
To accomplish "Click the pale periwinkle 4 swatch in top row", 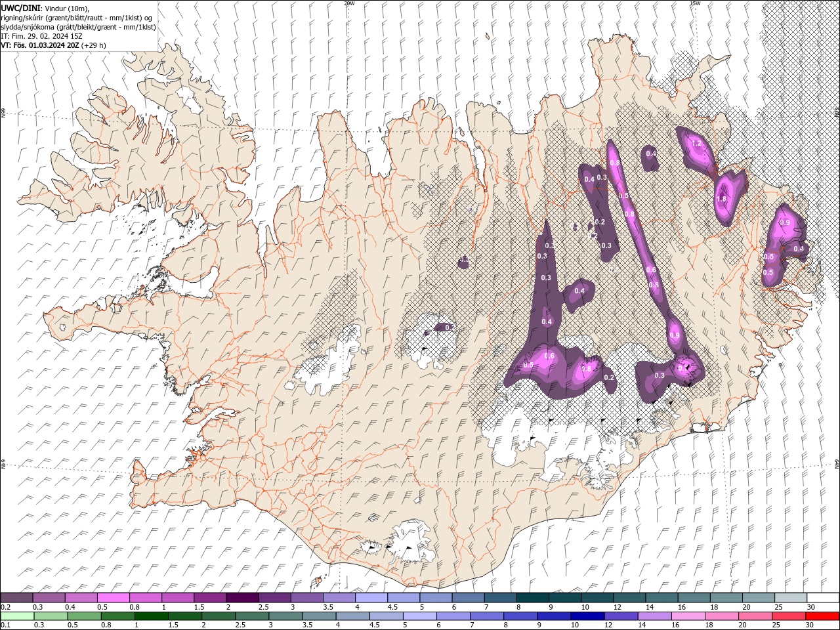I will click(x=371, y=598).
